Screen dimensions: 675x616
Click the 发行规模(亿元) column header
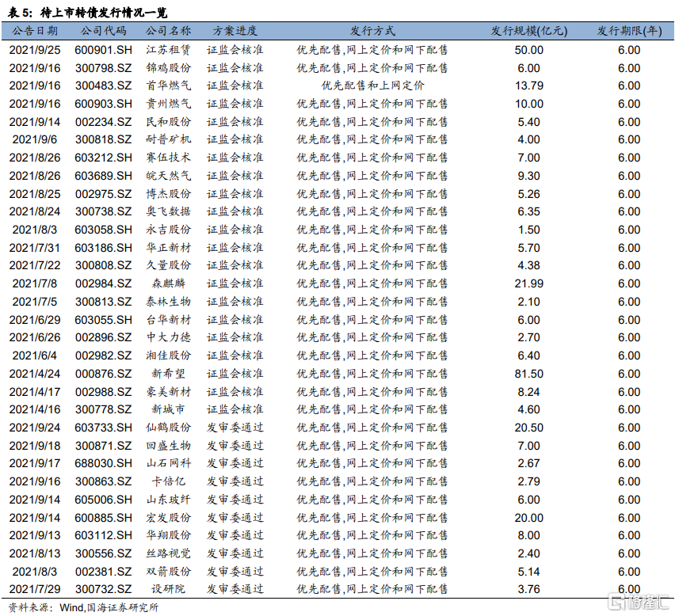528,31
